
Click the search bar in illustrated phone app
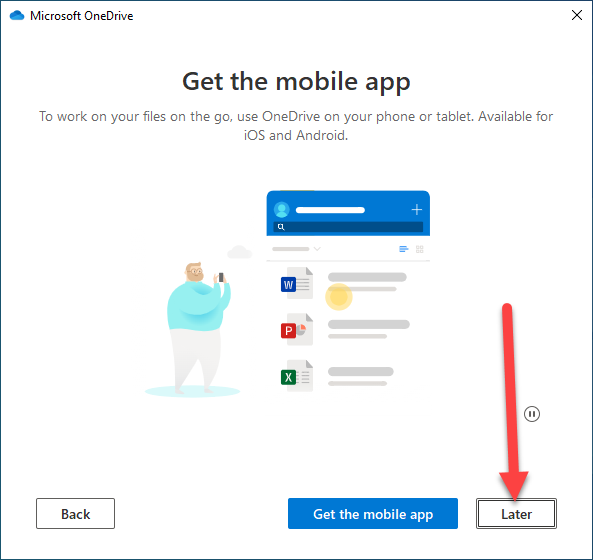348,227
